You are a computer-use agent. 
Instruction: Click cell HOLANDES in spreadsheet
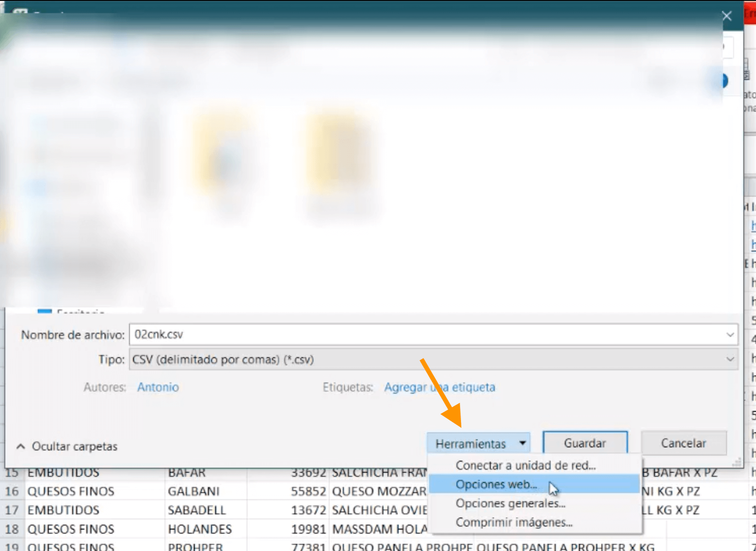[x=206, y=529]
